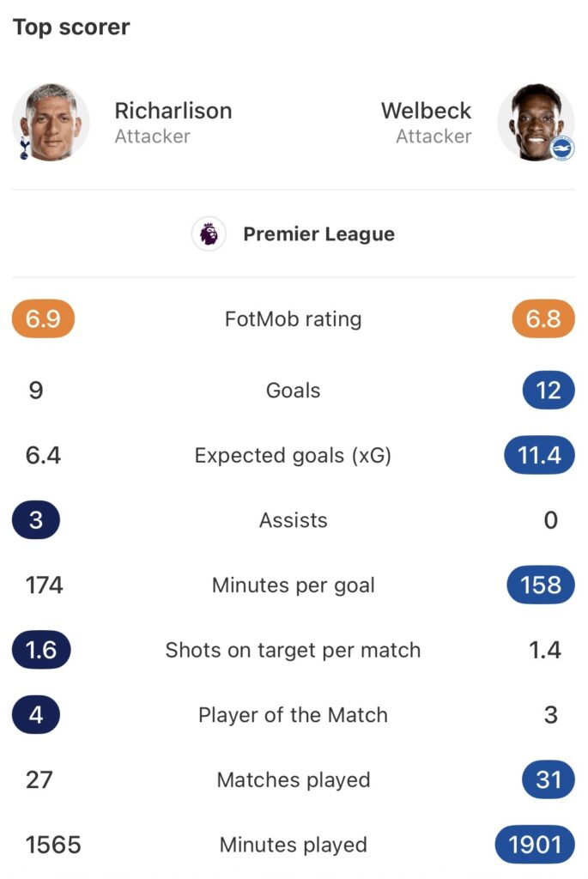Image resolution: width=588 pixels, height=879 pixels.
Task: Open Welbeck's player name link
Action: [426, 111]
